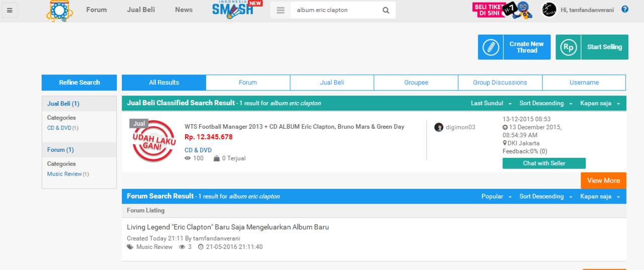Click the Kaskus logo icon

pos(59,10)
